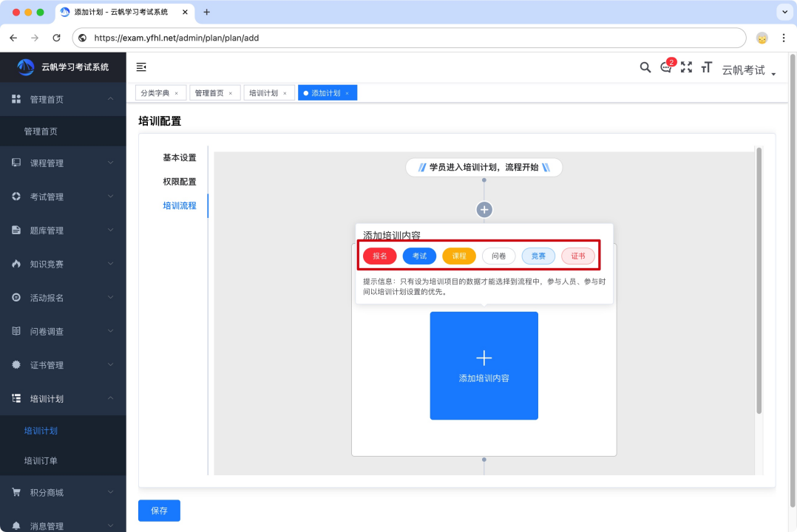This screenshot has height=532, width=797.
Task: Expand the 课程管理 sidebar menu
Action: 63,163
